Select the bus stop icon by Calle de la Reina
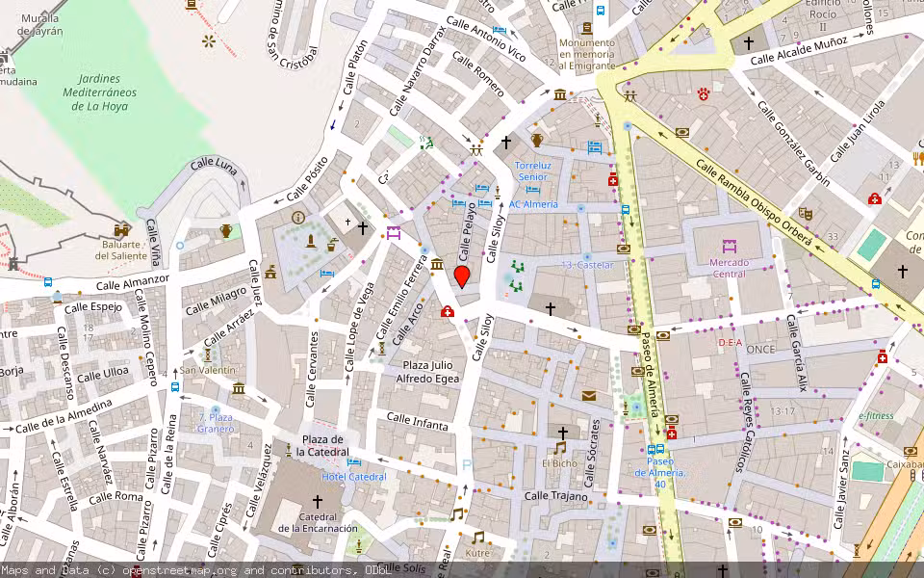 click(x=175, y=387)
